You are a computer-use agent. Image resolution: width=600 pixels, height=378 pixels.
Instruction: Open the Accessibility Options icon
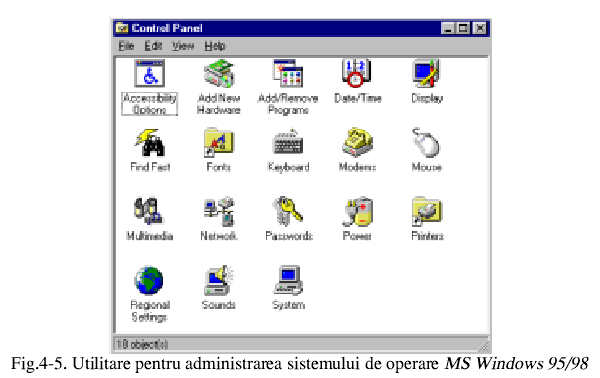(150, 73)
